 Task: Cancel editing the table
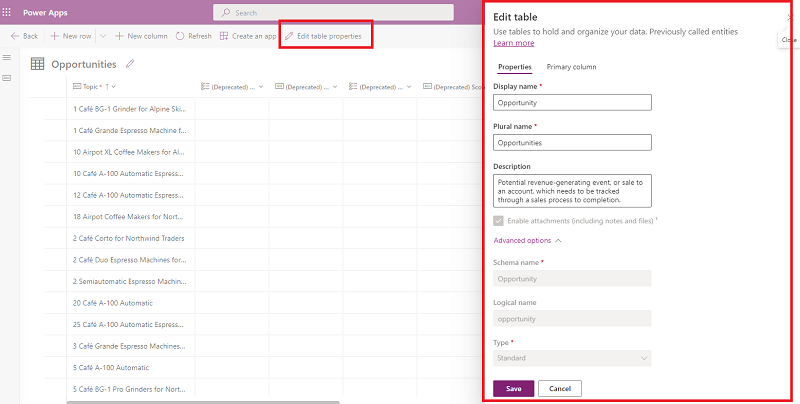(560, 388)
